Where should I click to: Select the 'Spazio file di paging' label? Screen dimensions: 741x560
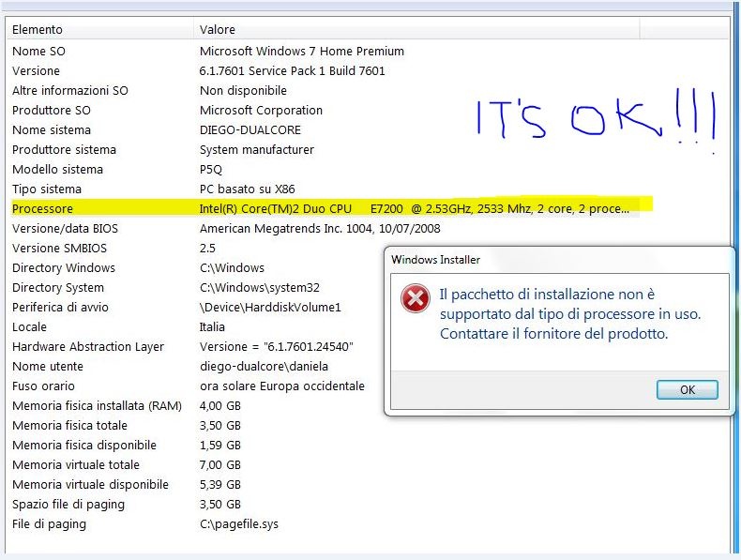point(68,505)
